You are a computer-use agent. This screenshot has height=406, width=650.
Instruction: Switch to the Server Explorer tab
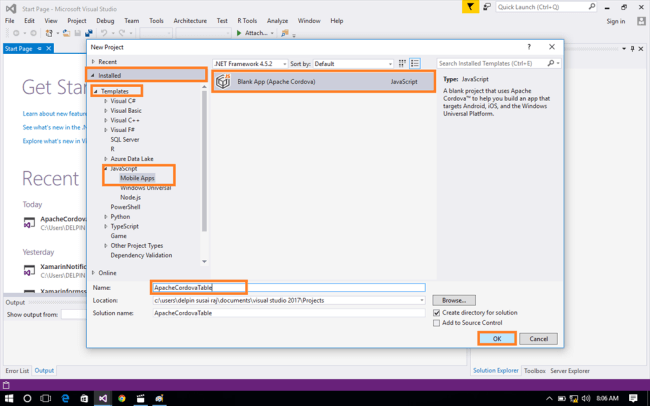coord(570,371)
